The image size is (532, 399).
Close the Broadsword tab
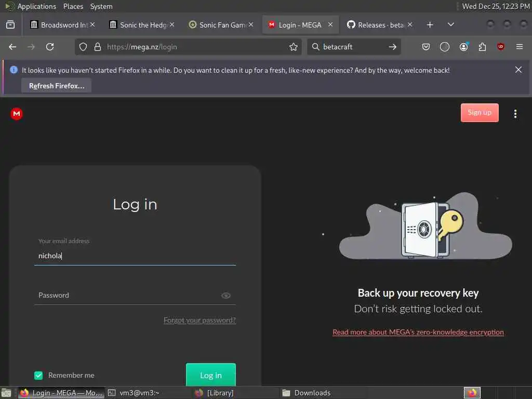92,24
